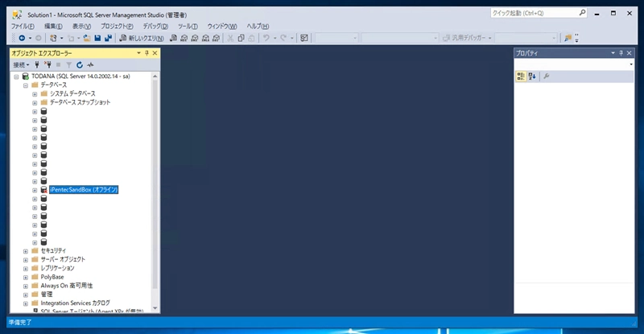Toggle Alphabetical sort in Properties panel
Viewport: 644px width, 334px height.
pos(532,76)
